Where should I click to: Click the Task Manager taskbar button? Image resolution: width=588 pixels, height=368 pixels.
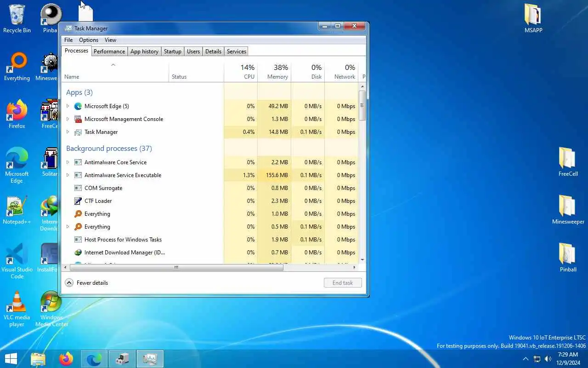(x=150, y=359)
